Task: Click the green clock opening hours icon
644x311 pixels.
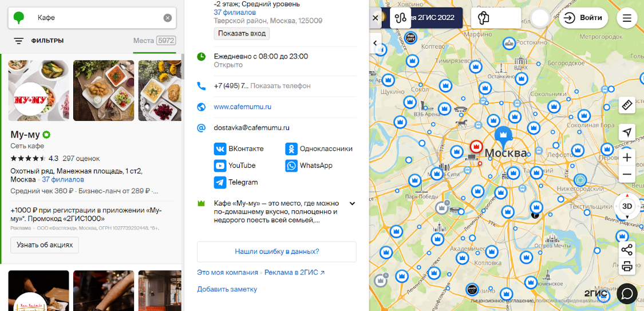Action: (x=202, y=56)
